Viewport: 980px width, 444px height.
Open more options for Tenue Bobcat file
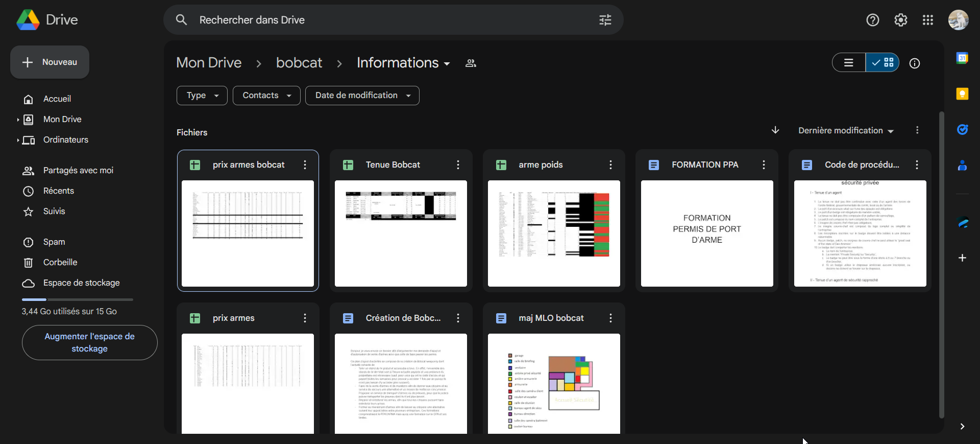coord(458,165)
